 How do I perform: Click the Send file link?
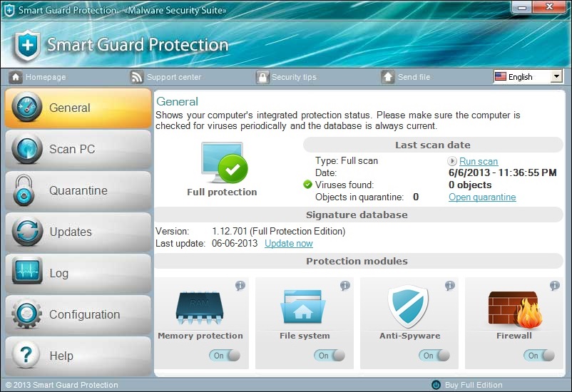[414, 77]
